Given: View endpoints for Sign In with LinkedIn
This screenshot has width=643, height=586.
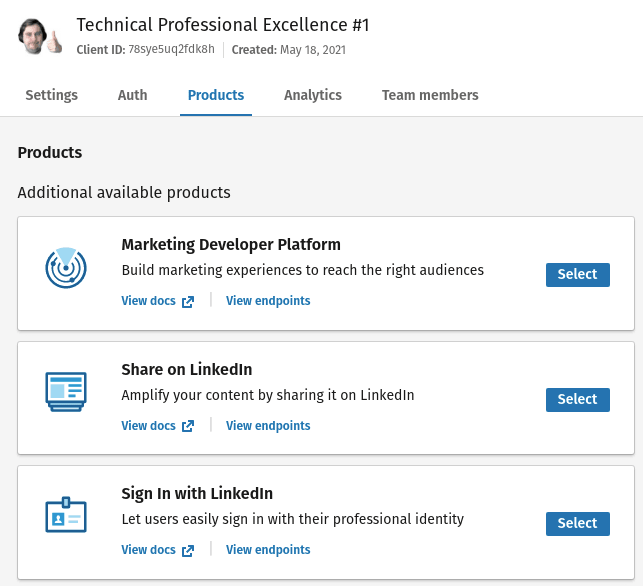Looking at the screenshot, I should [x=268, y=549].
